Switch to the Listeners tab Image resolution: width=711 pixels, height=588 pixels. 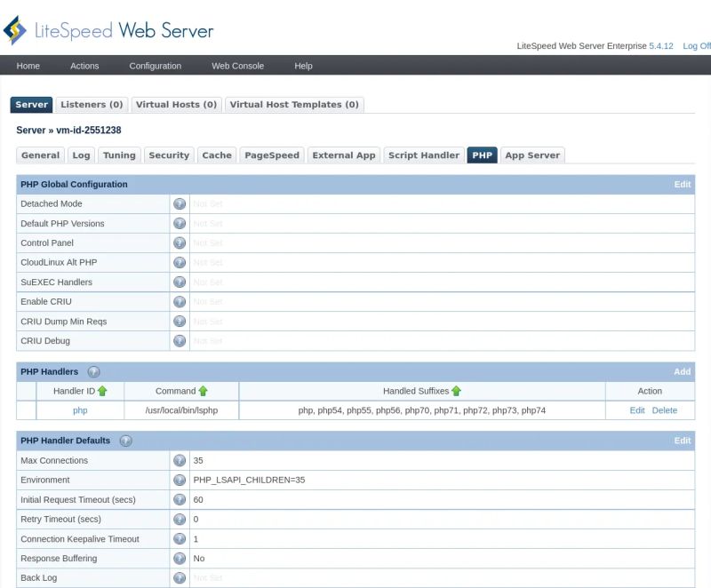click(91, 104)
